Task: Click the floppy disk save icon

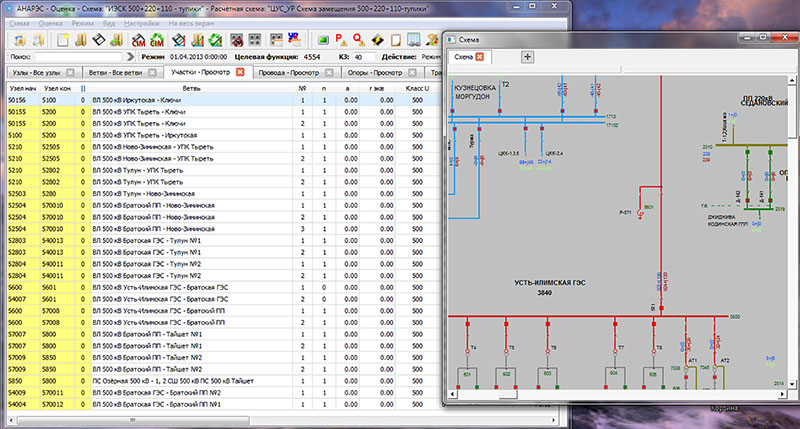Action: tap(98, 40)
